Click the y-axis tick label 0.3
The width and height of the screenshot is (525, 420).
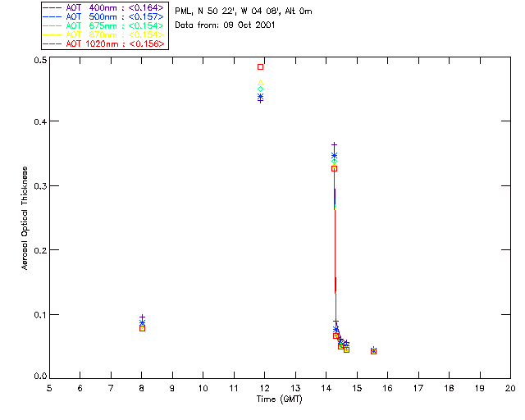point(40,186)
